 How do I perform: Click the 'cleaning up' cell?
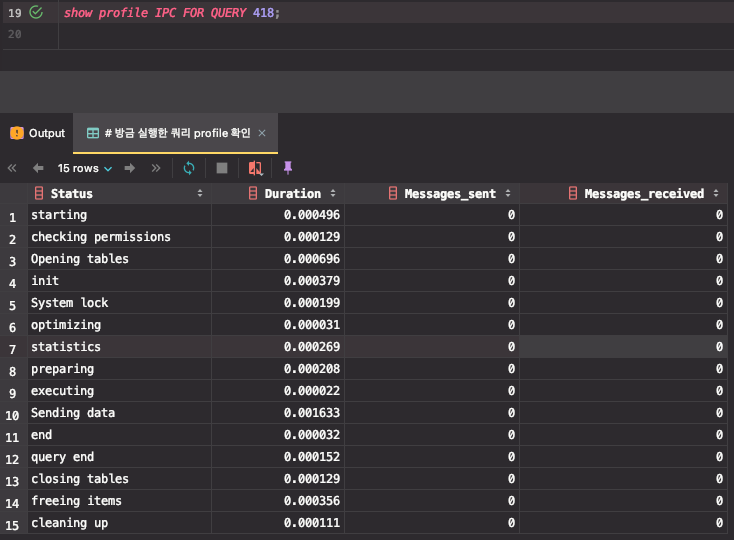pyautogui.click(x=119, y=523)
